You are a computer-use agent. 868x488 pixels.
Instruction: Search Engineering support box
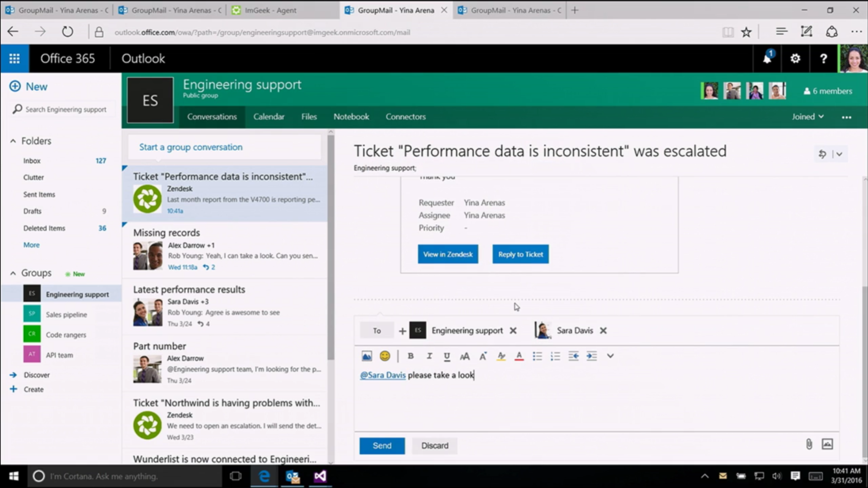click(x=63, y=109)
